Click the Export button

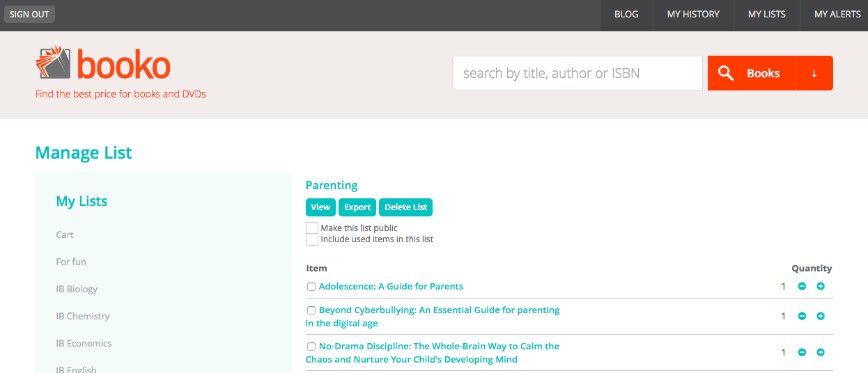357,207
